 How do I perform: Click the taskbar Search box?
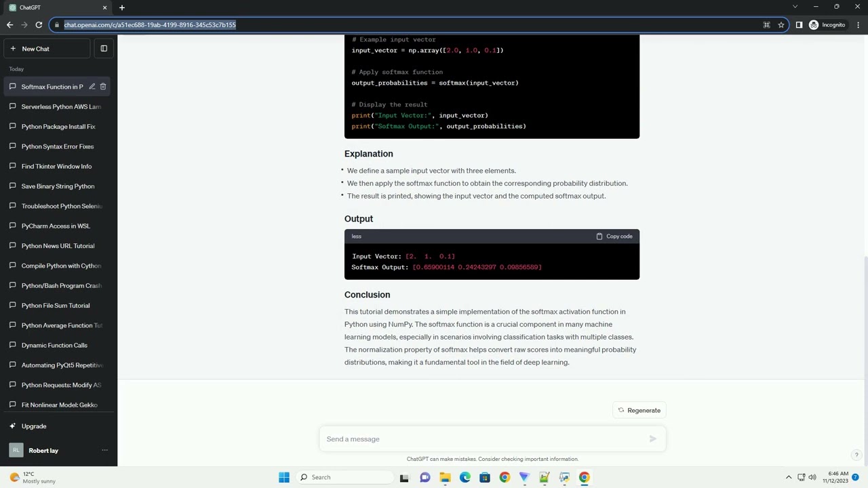(x=344, y=477)
